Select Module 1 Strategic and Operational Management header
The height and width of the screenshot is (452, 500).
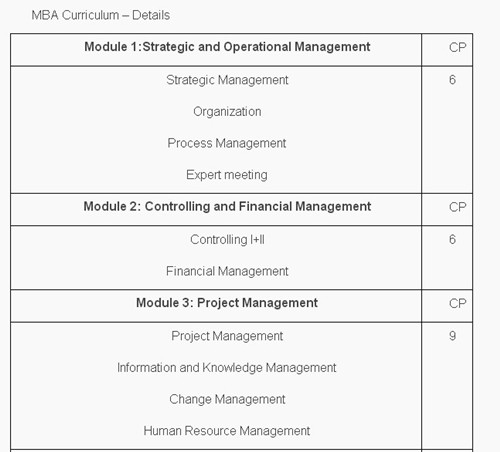(x=227, y=47)
